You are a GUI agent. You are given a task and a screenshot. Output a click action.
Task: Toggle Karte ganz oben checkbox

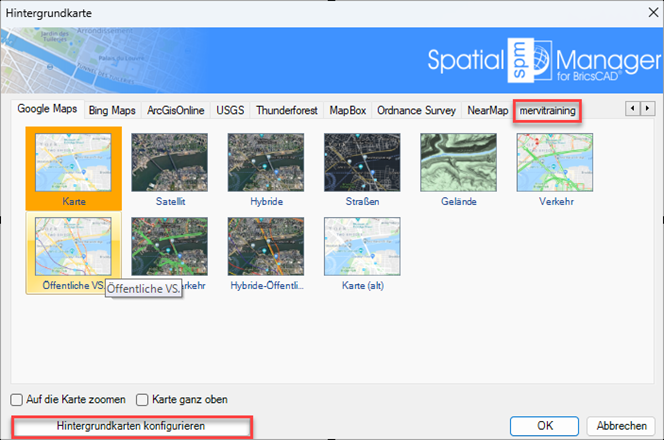click(x=143, y=399)
